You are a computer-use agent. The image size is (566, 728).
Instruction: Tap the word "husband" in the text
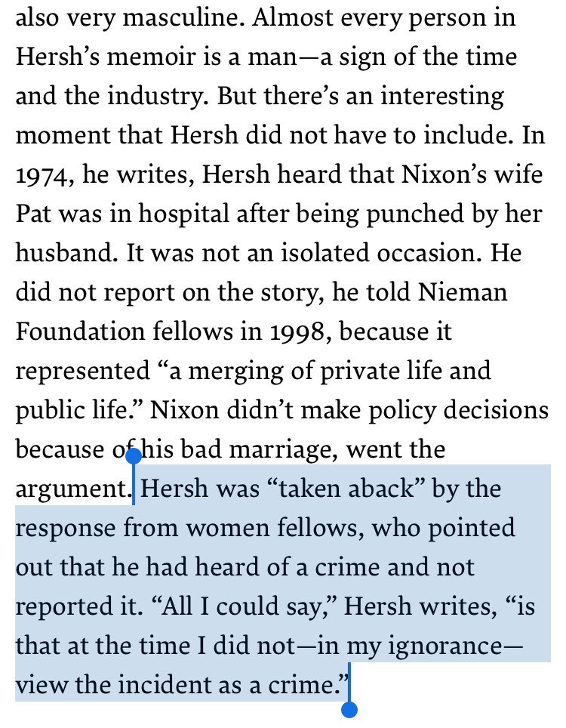coord(64,253)
